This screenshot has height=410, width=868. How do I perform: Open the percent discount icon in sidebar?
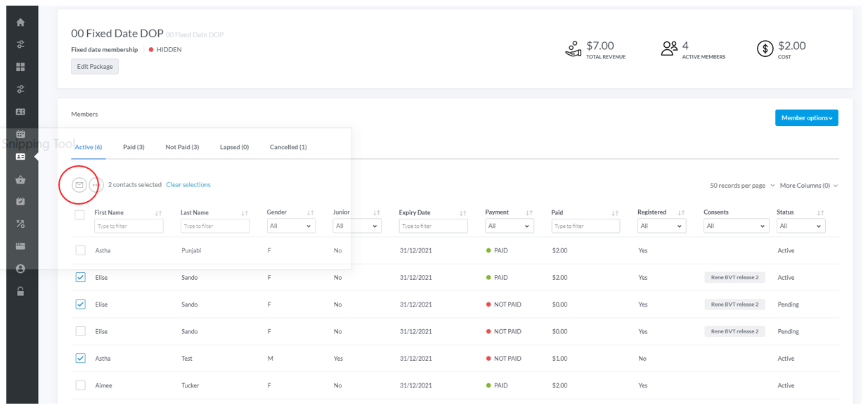20,224
